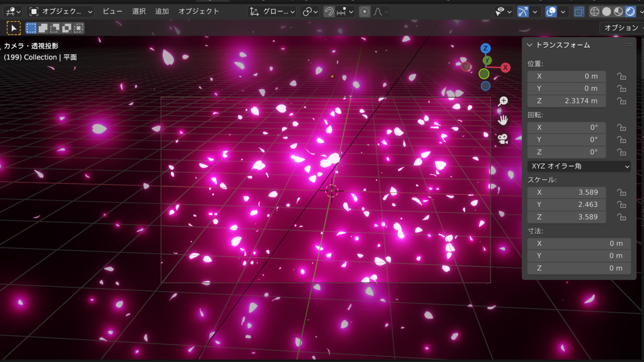Open viewport object visibility dropdown
This screenshot has width=644, height=362.
click(503, 11)
